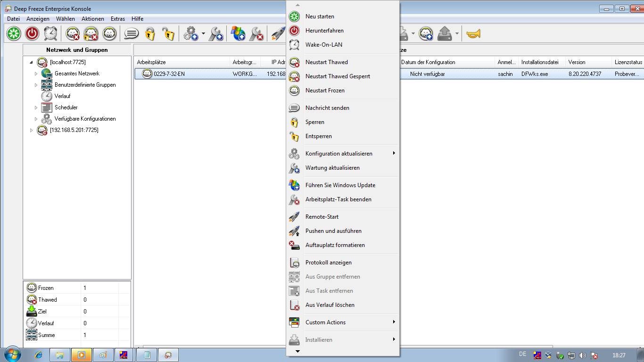Click the send message speech bubble icon
Viewport: 644px width, 362px height.
132,33
